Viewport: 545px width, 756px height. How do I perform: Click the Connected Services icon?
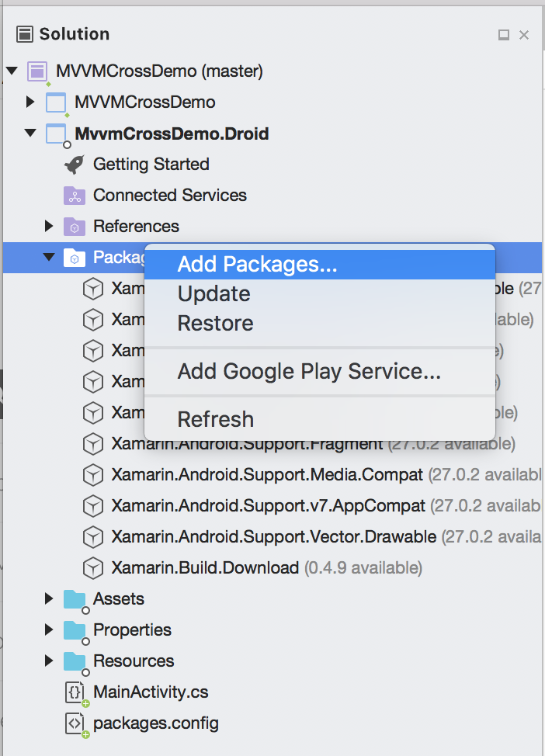pos(74,196)
